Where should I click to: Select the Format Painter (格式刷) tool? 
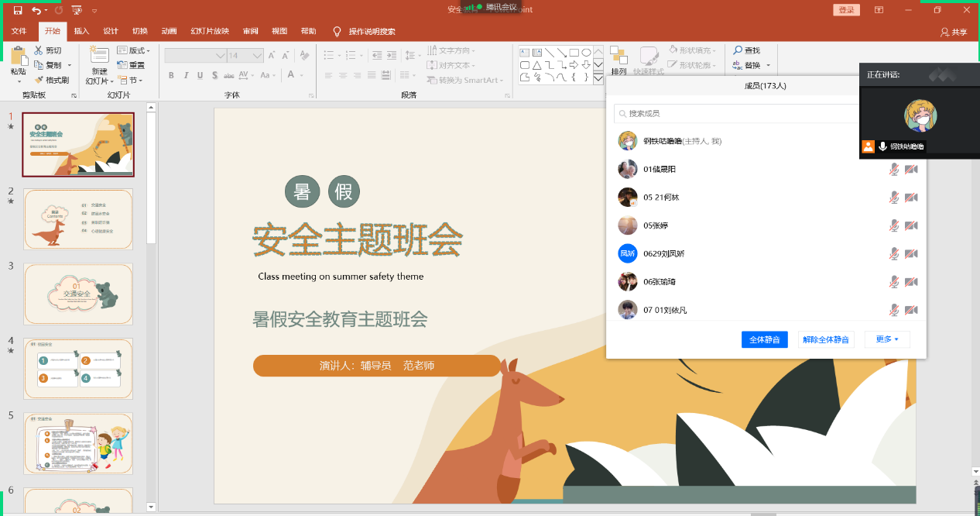52,80
